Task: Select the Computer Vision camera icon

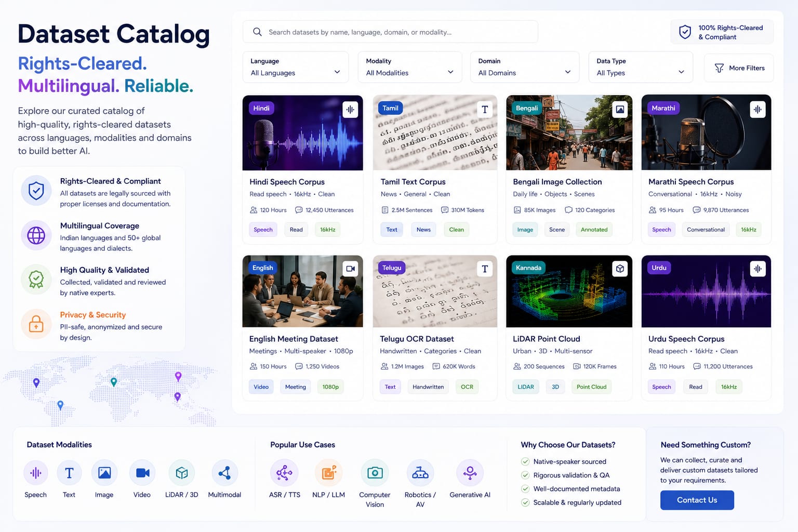Action: [x=375, y=473]
